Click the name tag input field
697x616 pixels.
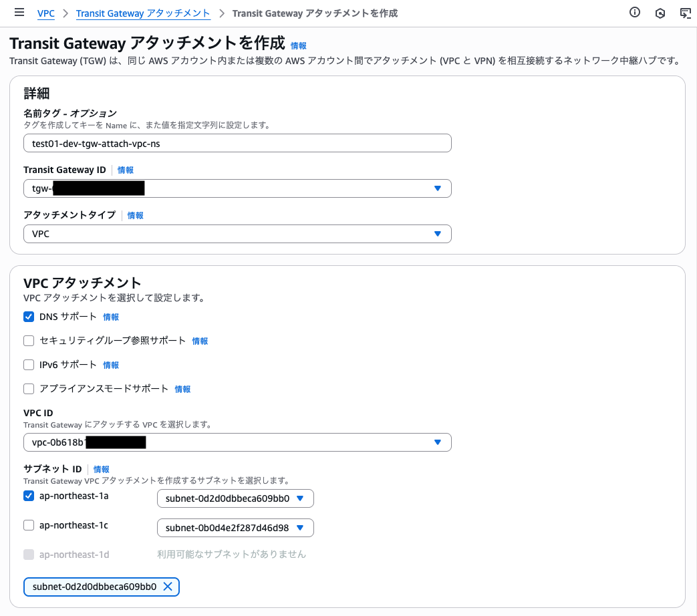tap(237, 142)
